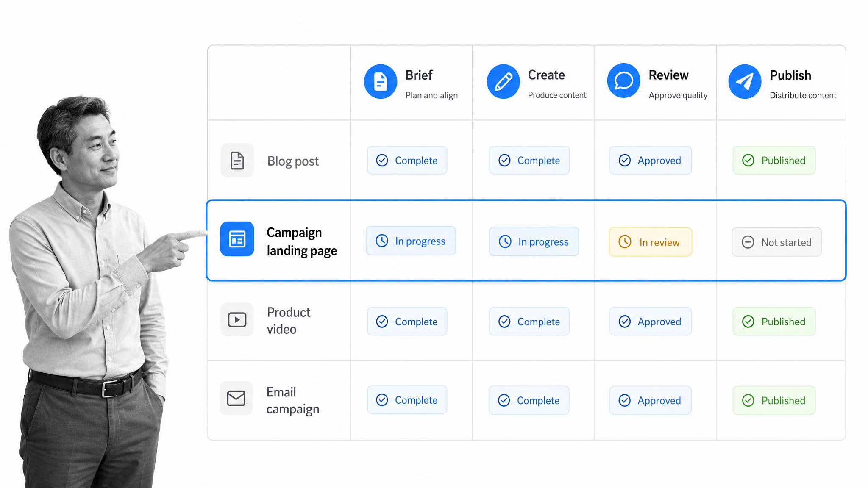Click the 'Produce content' subtitle
Image resolution: width=868 pixels, height=488 pixels.
(557, 95)
